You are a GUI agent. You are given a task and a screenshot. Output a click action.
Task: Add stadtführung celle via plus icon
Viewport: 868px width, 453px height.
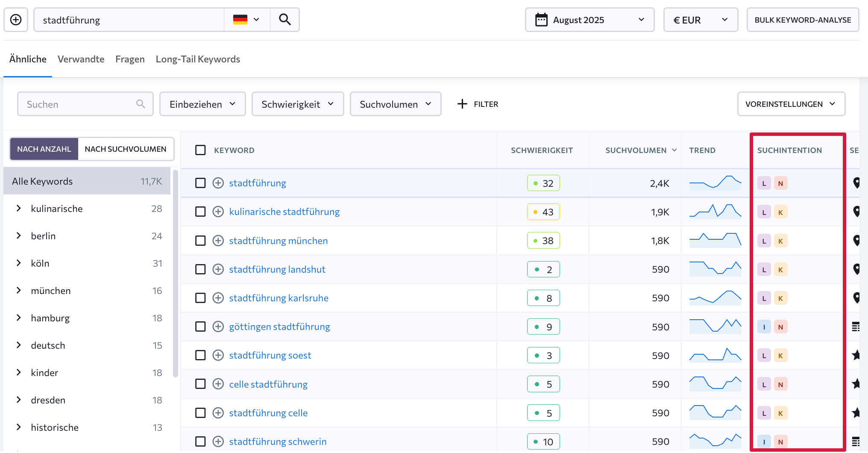click(218, 413)
